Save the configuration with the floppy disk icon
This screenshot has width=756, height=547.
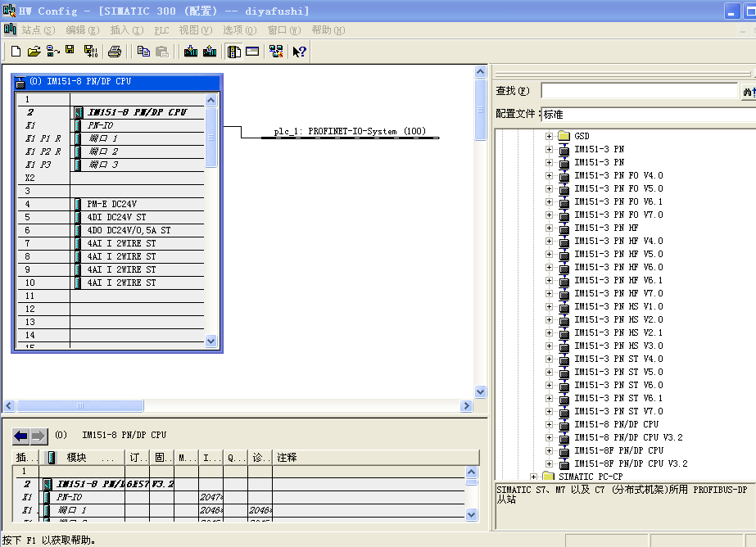[70, 50]
